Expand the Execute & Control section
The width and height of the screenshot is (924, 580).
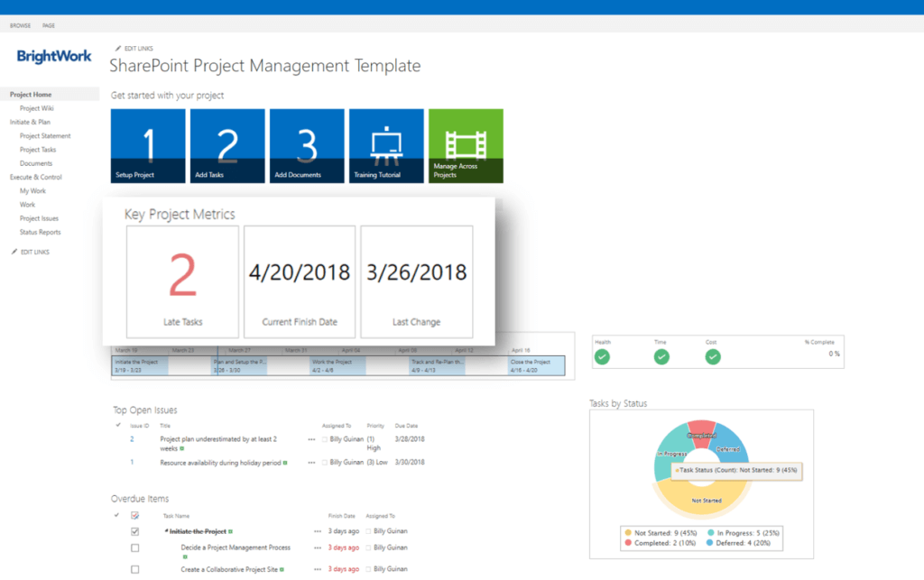tap(34, 177)
